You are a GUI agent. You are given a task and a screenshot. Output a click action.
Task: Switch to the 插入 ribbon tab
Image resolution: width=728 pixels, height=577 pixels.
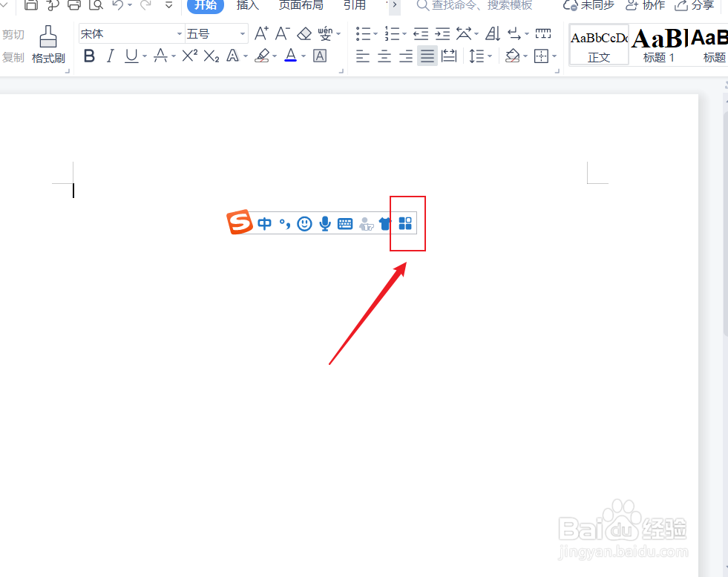(247, 5)
